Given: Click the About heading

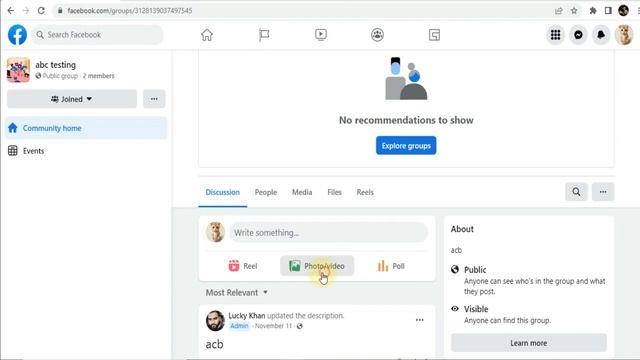Looking at the screenshot, I should 462,229.
